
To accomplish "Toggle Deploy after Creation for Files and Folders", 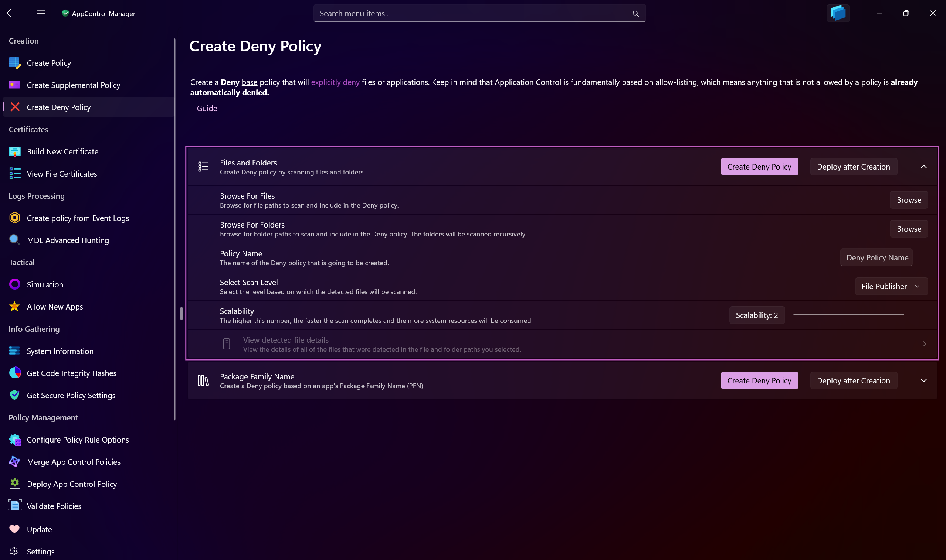I will (x=853, y=166).
